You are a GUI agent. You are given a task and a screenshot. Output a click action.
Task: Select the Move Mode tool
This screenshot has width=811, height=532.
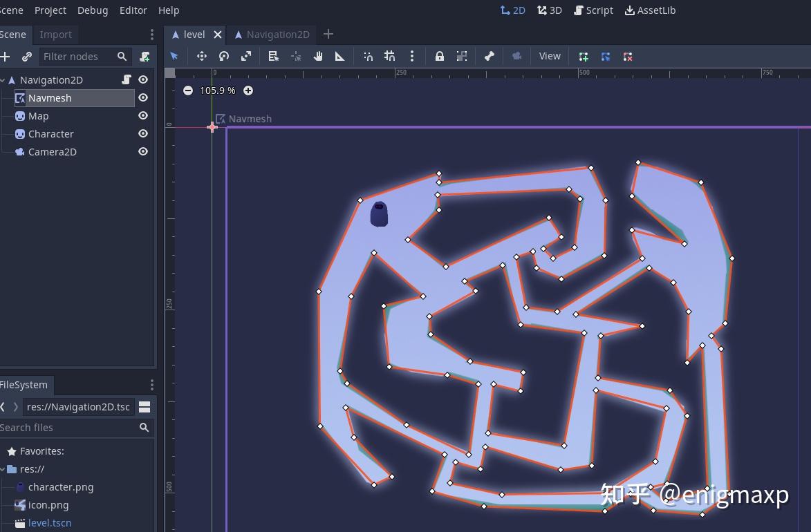202,57
